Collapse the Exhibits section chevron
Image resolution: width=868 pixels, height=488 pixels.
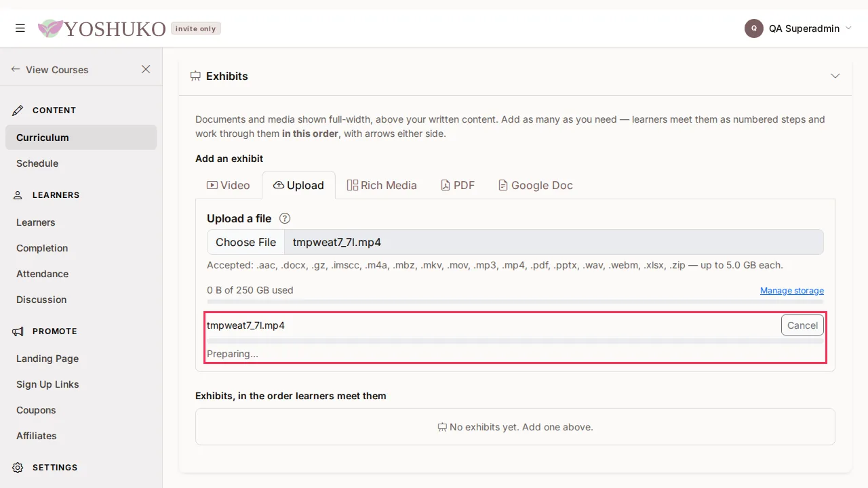pyautogui.click(x=835, y=76)
